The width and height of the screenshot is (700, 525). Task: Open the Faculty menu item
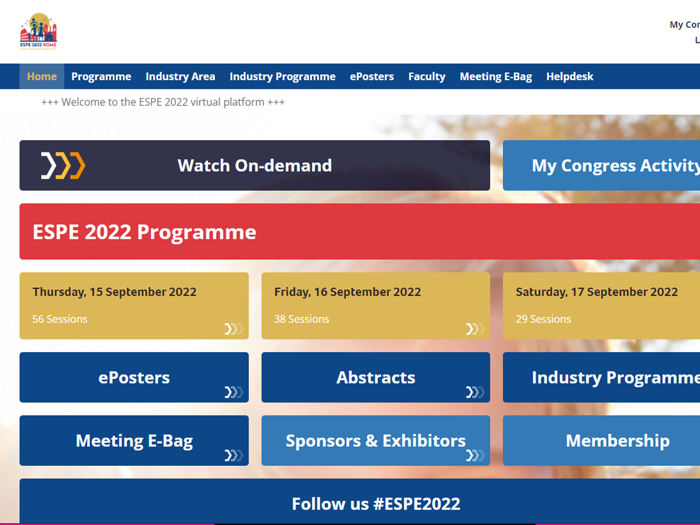click(x=427, y=76)
